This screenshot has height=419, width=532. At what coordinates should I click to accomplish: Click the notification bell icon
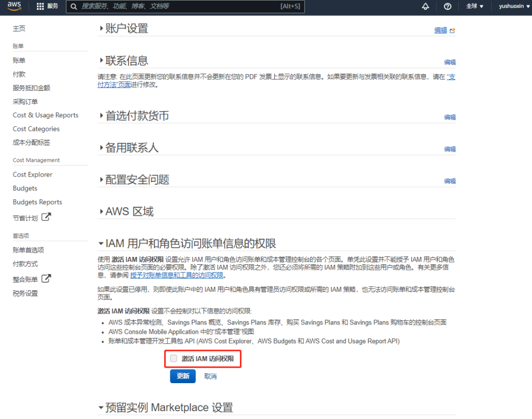[x=425, y=7]
